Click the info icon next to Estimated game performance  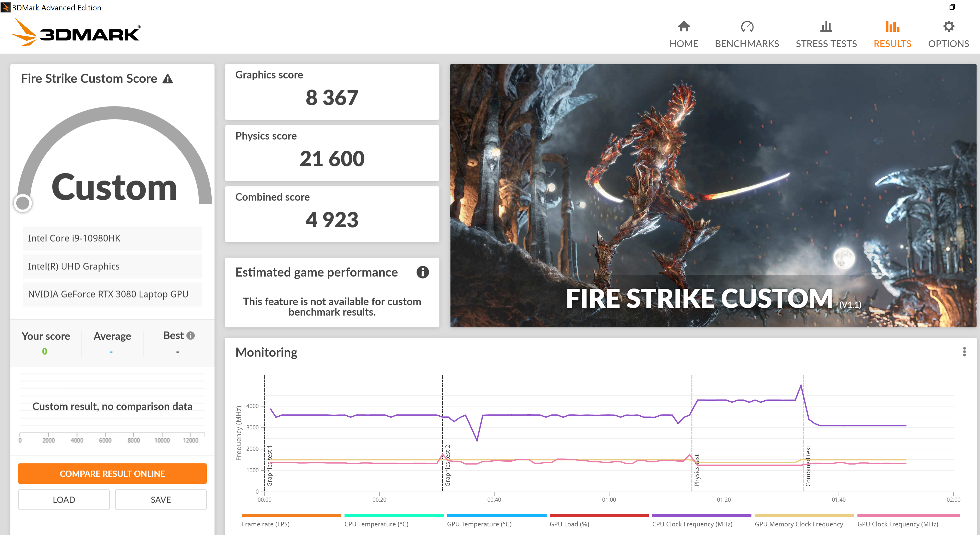coord(422,272)
